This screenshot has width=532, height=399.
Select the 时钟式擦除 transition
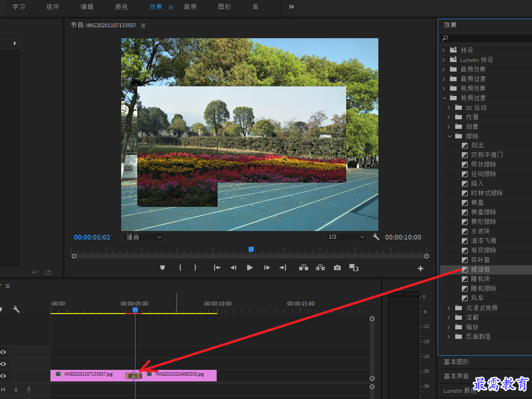coord(487,193)
